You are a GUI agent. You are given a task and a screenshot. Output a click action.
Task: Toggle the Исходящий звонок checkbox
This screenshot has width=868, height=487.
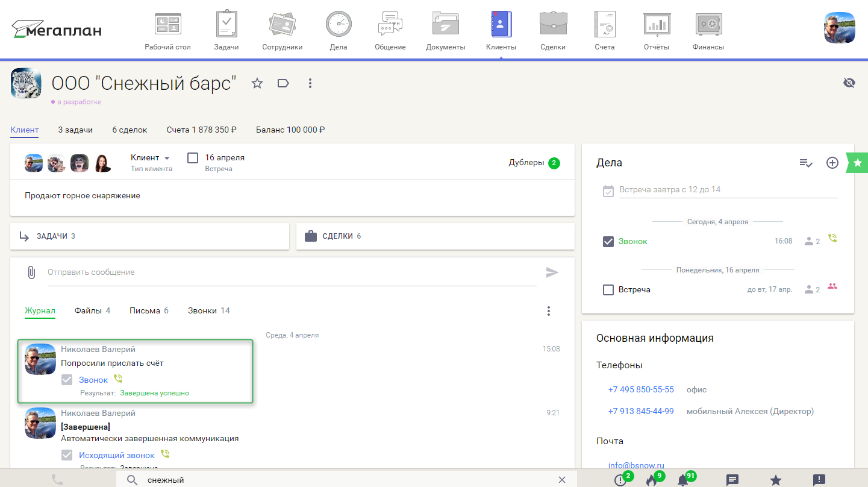(x=67, y=455)
